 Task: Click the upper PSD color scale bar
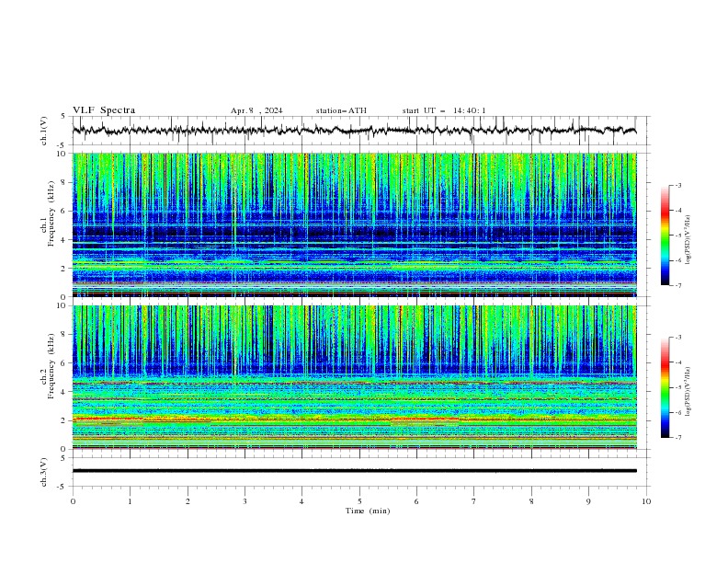(665, 236)
